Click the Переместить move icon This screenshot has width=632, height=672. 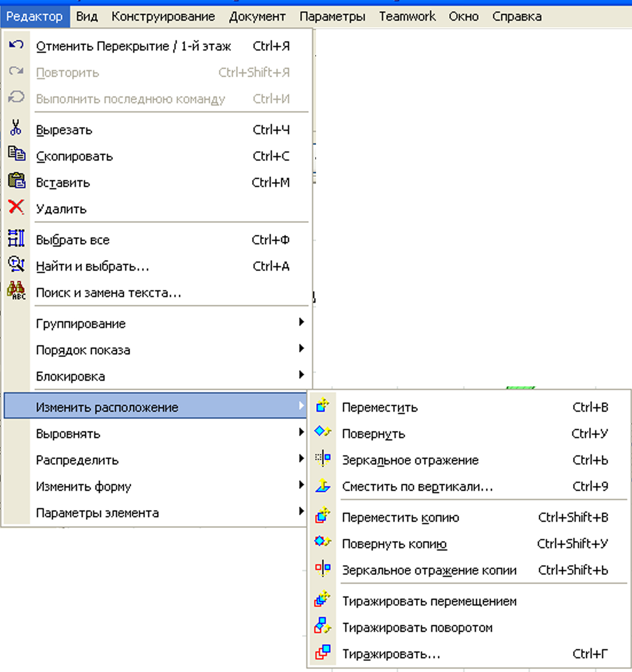[322, 405]
